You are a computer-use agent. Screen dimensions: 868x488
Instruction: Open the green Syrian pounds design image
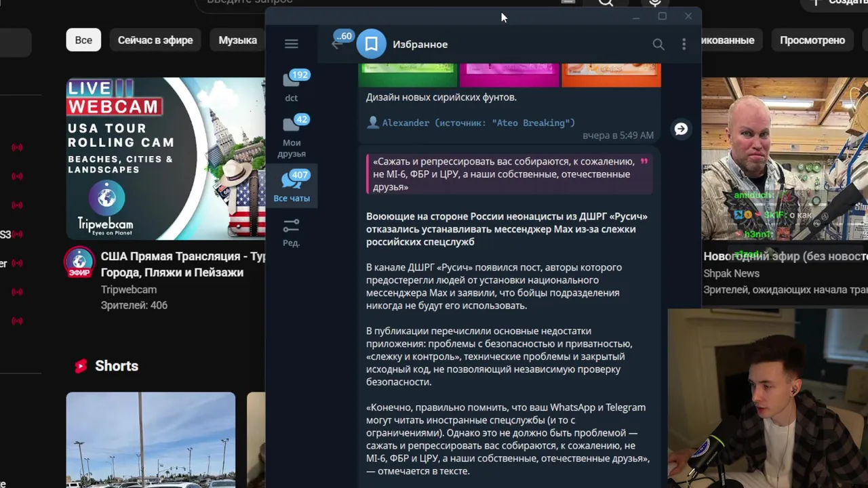coord(408,75)
